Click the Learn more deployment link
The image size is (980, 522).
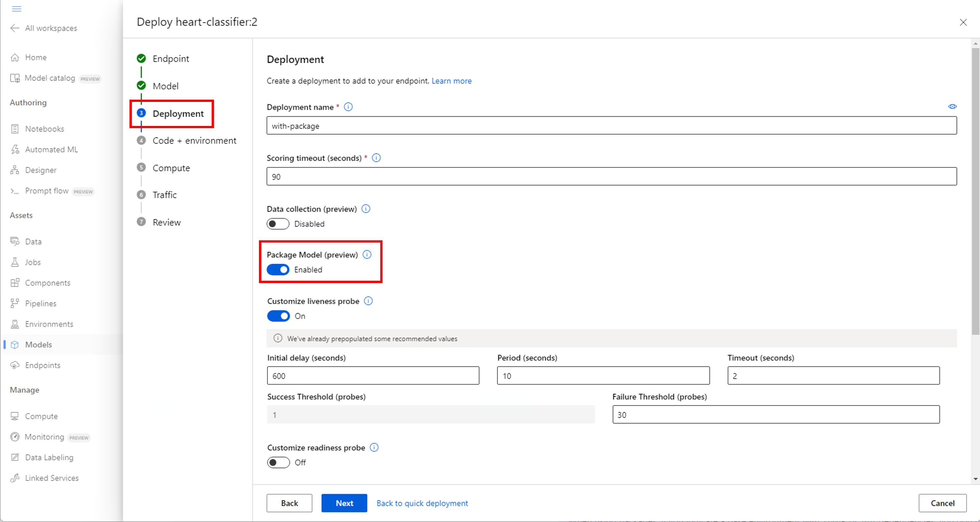click(452, 81)
